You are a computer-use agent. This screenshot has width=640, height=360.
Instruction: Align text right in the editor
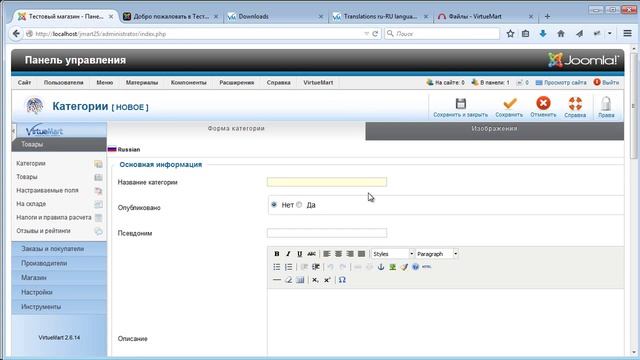point(350,254)
